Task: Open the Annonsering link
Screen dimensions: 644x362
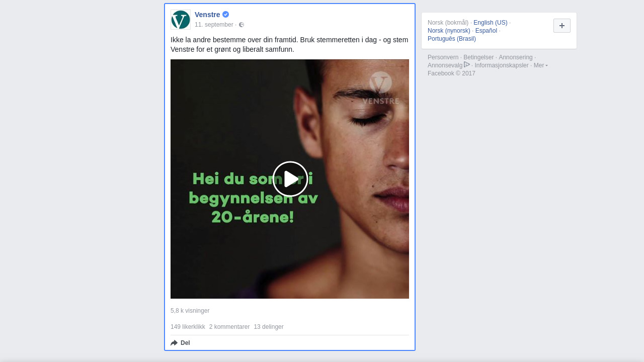Action: (x=516, y=57)
